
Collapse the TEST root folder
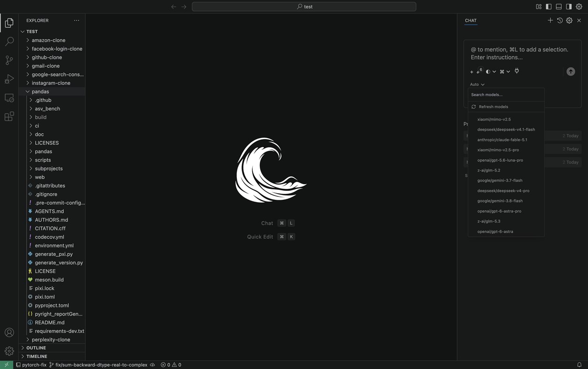click(52, 31)
